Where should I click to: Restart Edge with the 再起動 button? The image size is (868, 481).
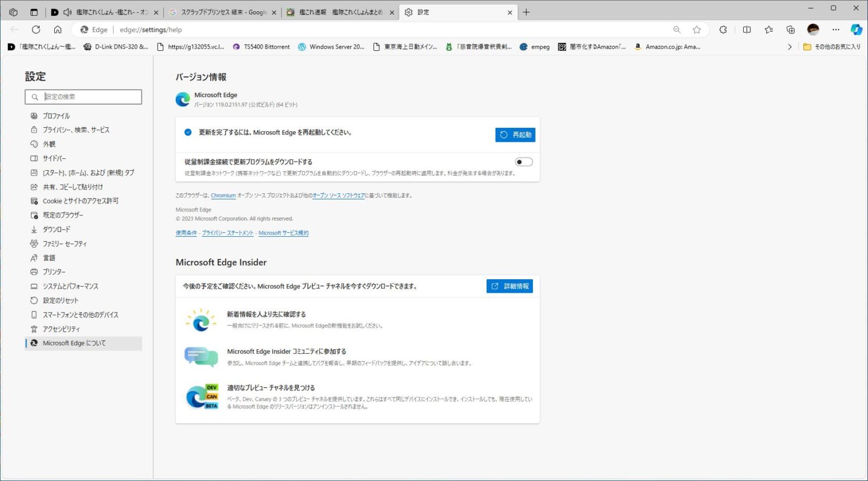pos(515,135)
